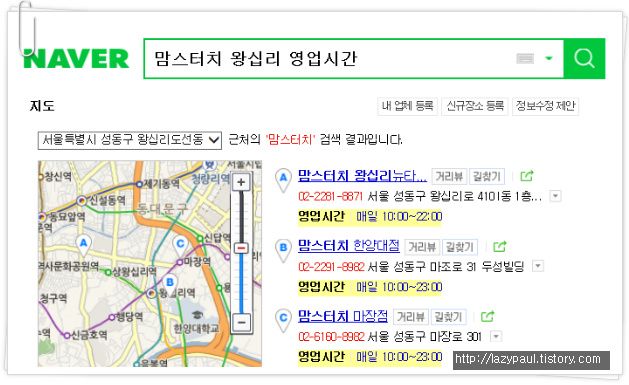Click the 신규장소 등록 button
Viewport: 629px width, 385px height.
click(475, 106)
